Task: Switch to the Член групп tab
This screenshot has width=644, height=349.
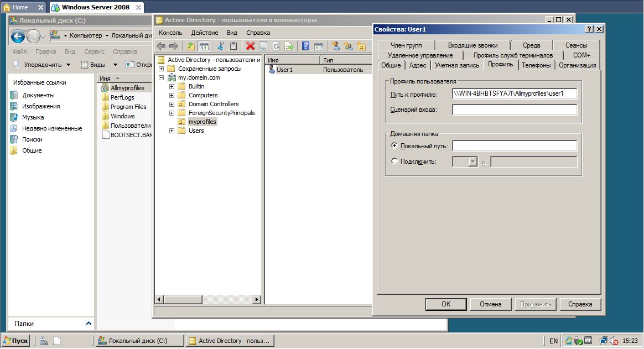Action: pos(406,45)
